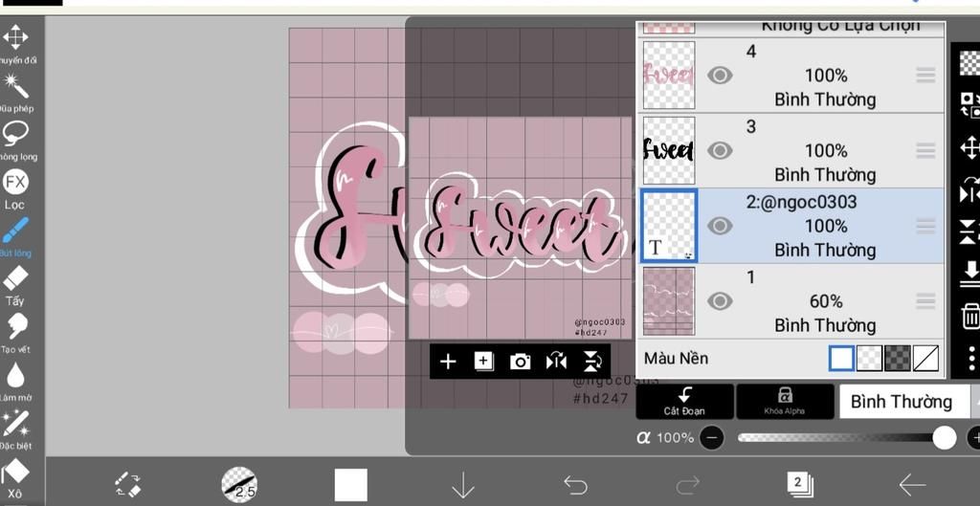Viewport: 980px width, 506px height.
Task: Click the 'Màu Nền' label
Action: (x=677, y=359)
